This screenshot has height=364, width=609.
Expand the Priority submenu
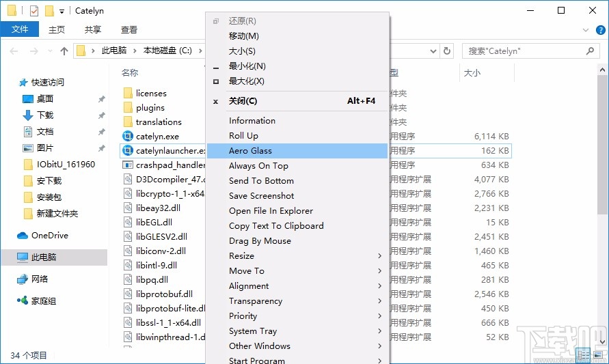(297, 316)
